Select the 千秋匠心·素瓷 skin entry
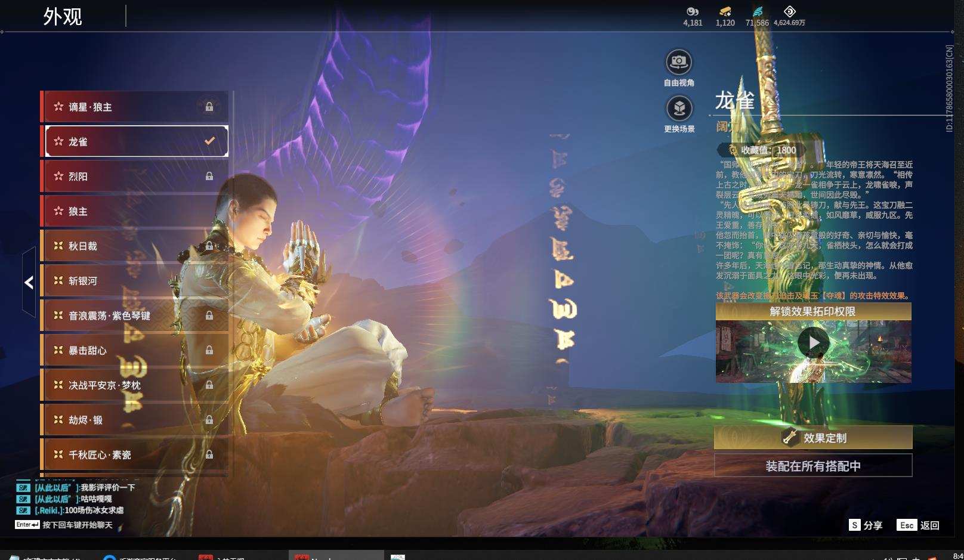The width and height of the screenshot is (964, 560). (135, 454)
